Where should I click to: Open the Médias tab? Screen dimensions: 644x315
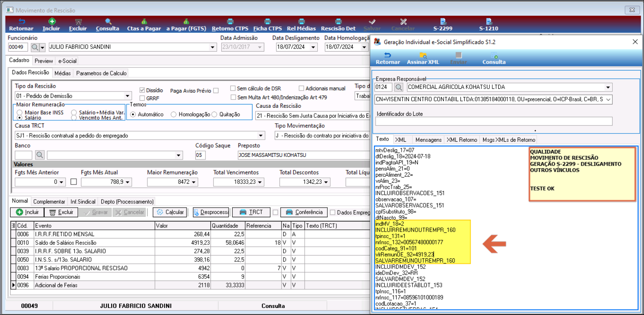[x=63, y=73]
